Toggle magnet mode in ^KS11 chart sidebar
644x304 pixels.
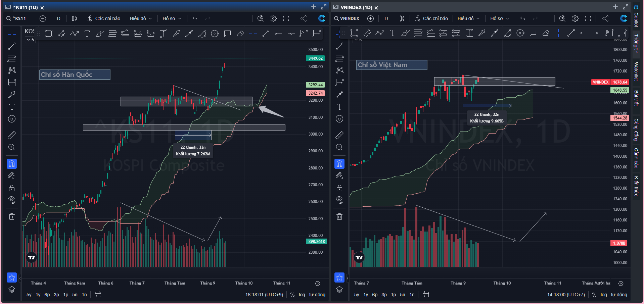pos(12,164)
